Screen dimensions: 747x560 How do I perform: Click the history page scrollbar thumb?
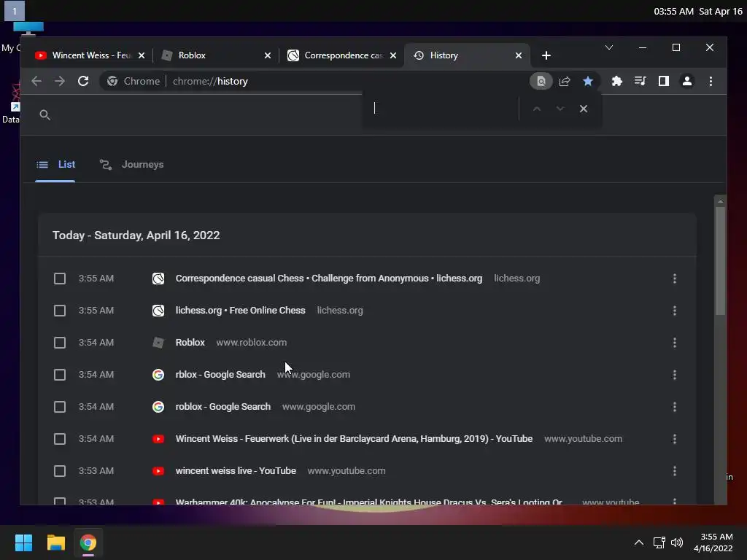(720, 261)
